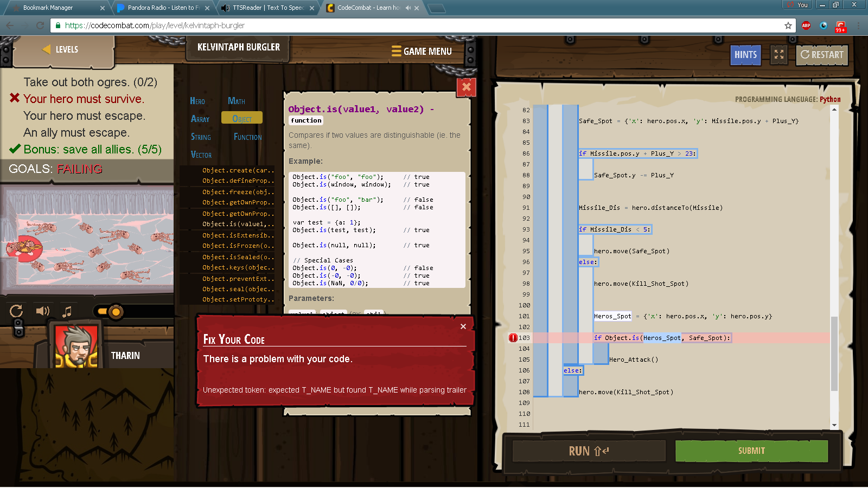Open the Adblock Plus extension
The image size is (868, 488).
coord(806,25)
